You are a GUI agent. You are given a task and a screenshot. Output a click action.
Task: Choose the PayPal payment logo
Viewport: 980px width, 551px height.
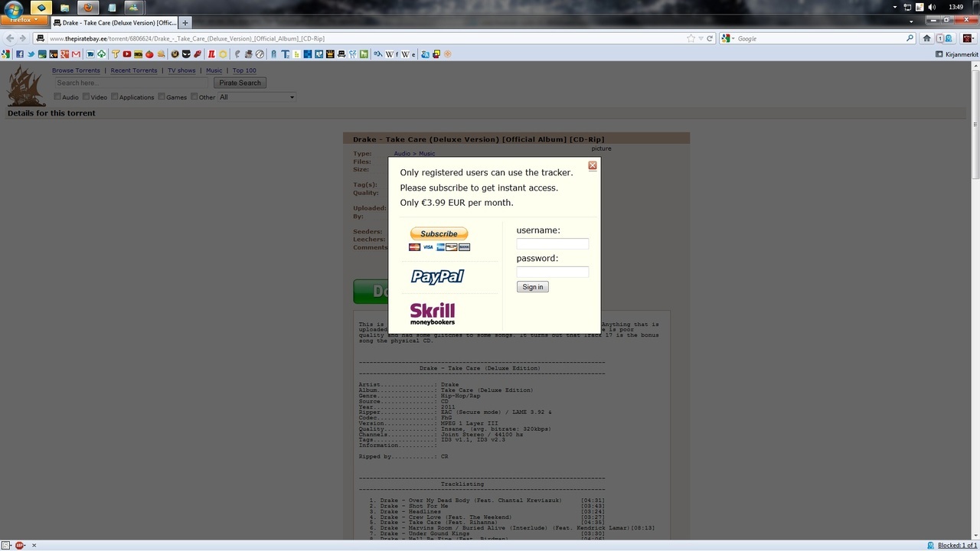coord(437,276)
